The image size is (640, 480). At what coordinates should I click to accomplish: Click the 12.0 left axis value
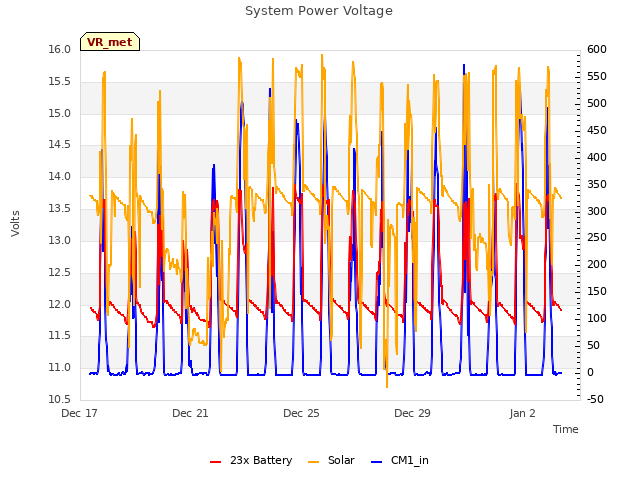60,304
